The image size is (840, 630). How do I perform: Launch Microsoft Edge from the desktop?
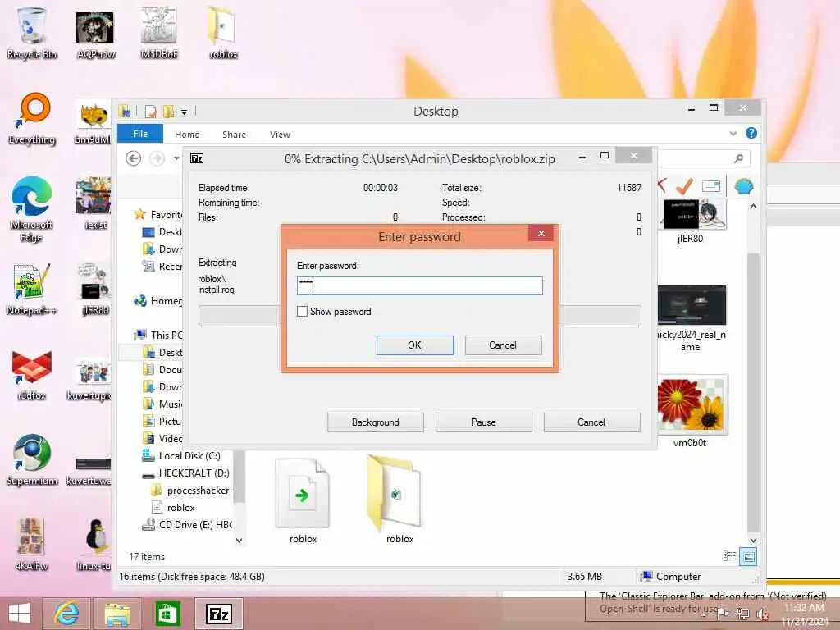(x=31, y=209)
